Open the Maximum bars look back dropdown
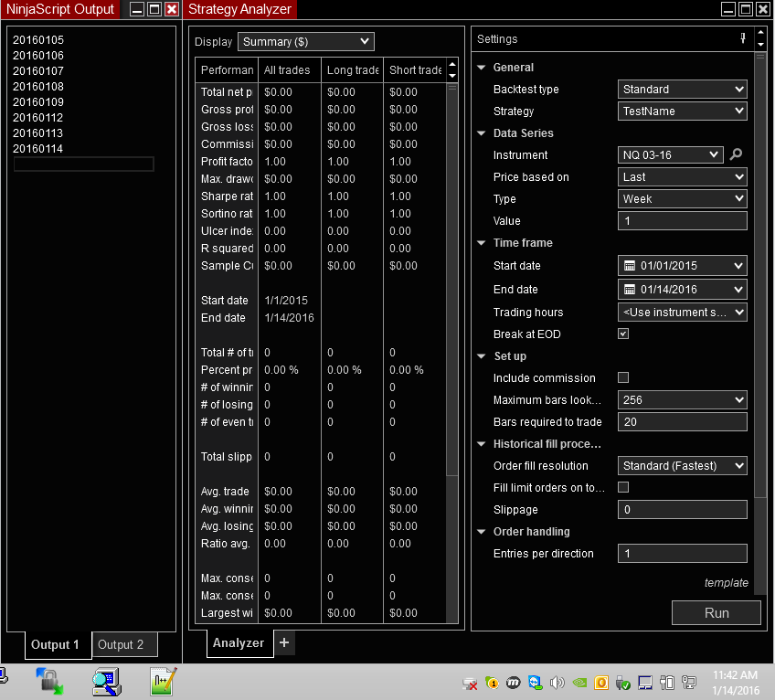The width and height of the screenshot is (775, 700). pyautogui.click(x=682, y=400)
